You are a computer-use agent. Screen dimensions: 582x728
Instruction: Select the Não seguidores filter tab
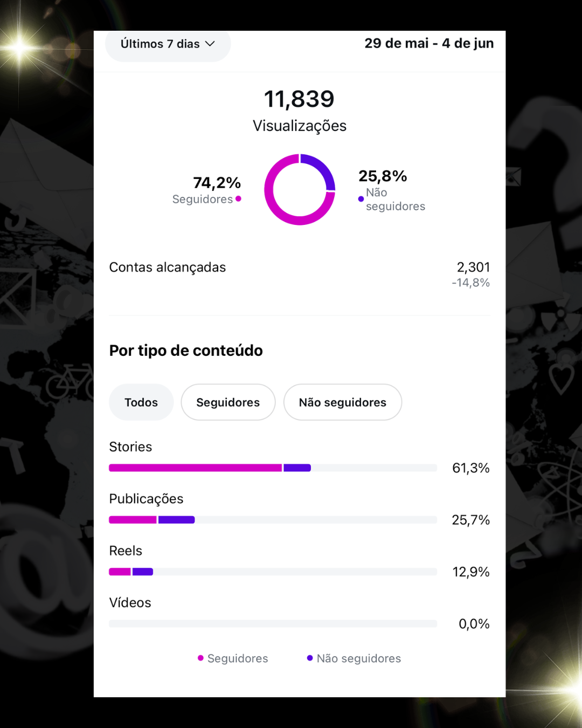point(343,402)
